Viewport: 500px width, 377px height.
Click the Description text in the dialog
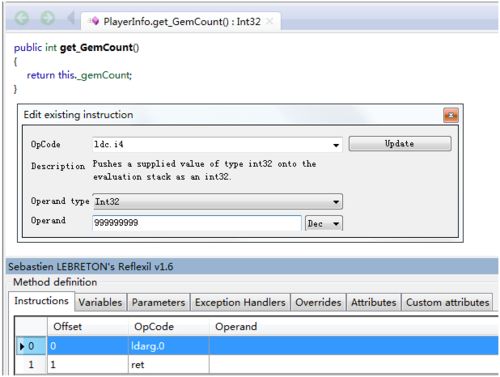click(x=204, y=170)
